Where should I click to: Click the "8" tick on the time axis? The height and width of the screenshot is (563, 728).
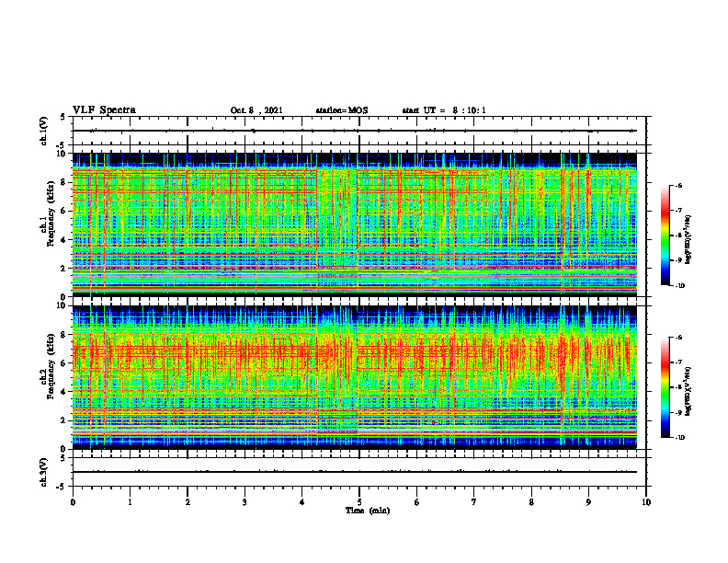[x=531, y=502]
